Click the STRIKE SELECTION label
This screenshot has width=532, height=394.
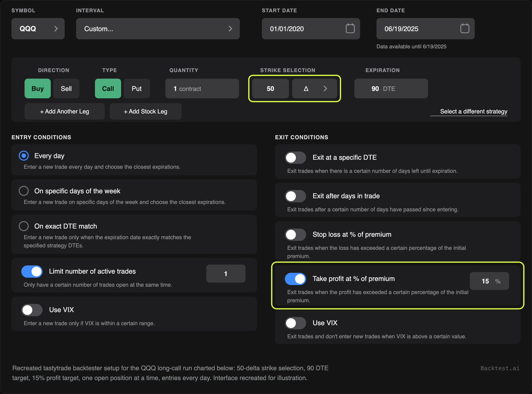(x=287, y=70)
